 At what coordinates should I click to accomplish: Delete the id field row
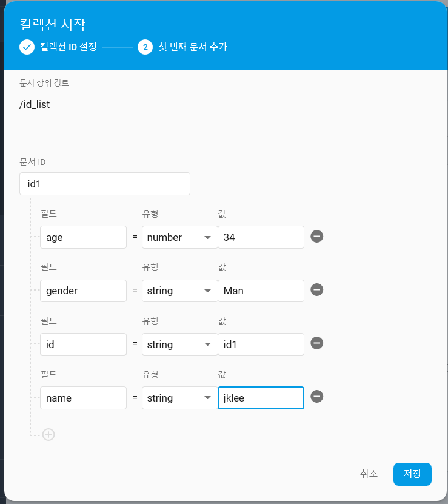[316, 343]
